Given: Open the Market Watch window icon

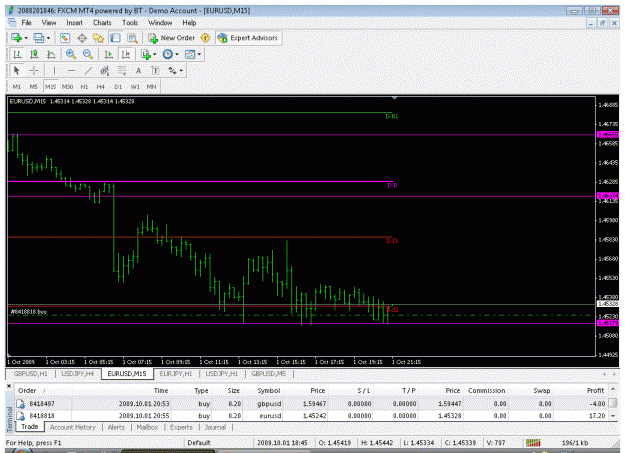Looking at the screenshot, I should [x=65, y=38].
